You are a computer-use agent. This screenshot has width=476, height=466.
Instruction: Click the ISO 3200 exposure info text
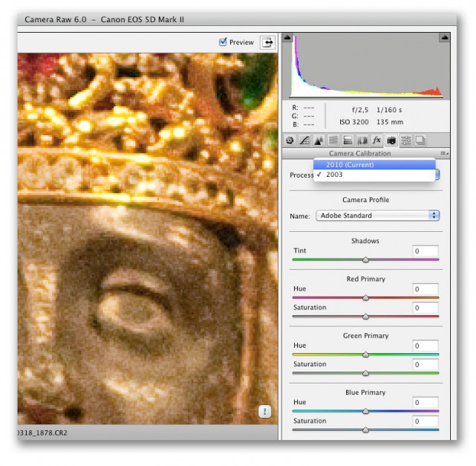[354, 122]
